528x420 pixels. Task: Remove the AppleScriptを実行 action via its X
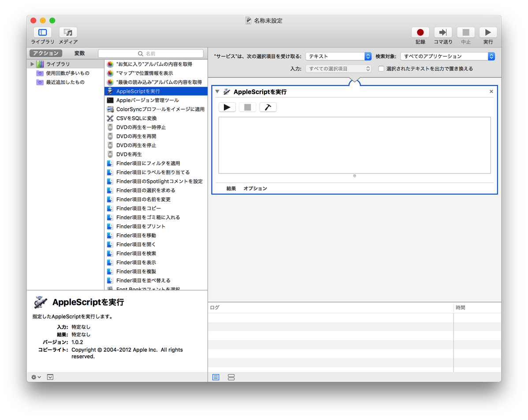pos(491,92)
